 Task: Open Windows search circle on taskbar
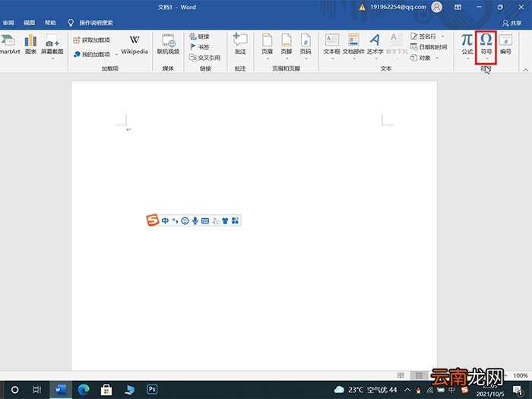tap(15, 389)
